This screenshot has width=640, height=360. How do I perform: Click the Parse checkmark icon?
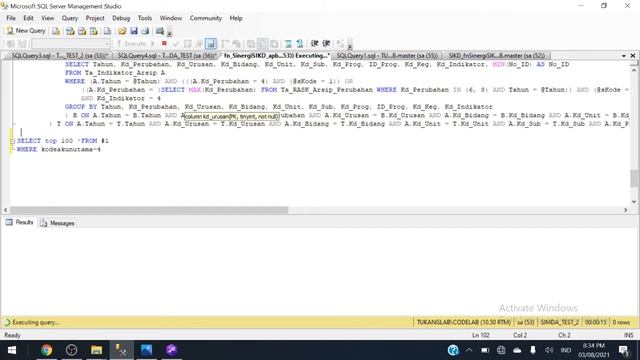(176, 44)
